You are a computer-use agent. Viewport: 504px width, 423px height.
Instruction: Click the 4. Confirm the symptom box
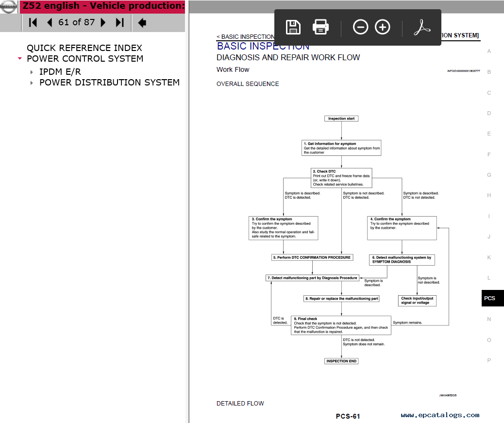click(x=402, y=228)
